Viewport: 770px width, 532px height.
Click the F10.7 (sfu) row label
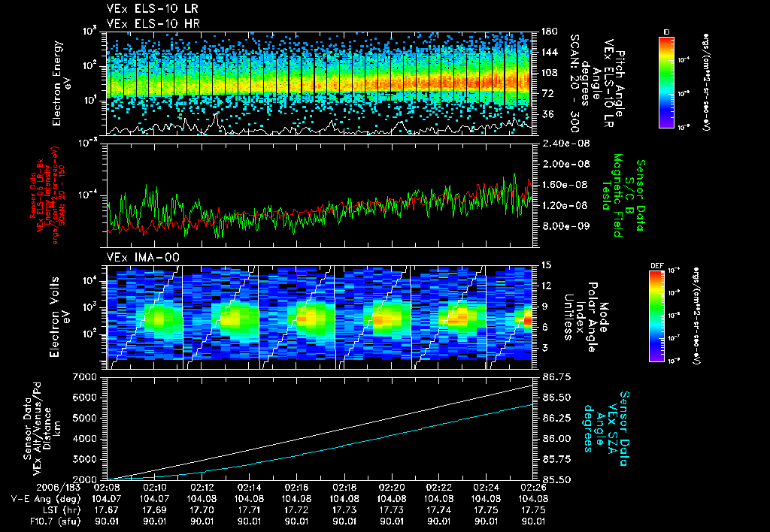[54, 521]
